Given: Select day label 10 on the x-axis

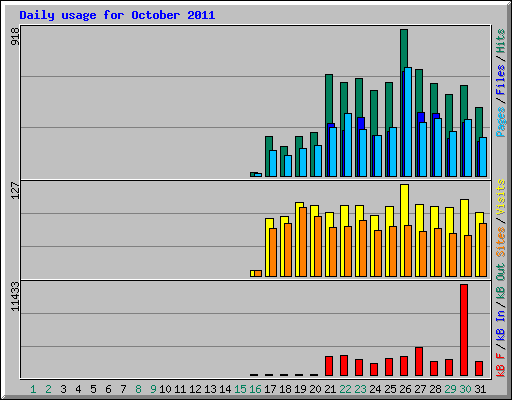Looking at the screenshot, I should (x=165, y=389).
